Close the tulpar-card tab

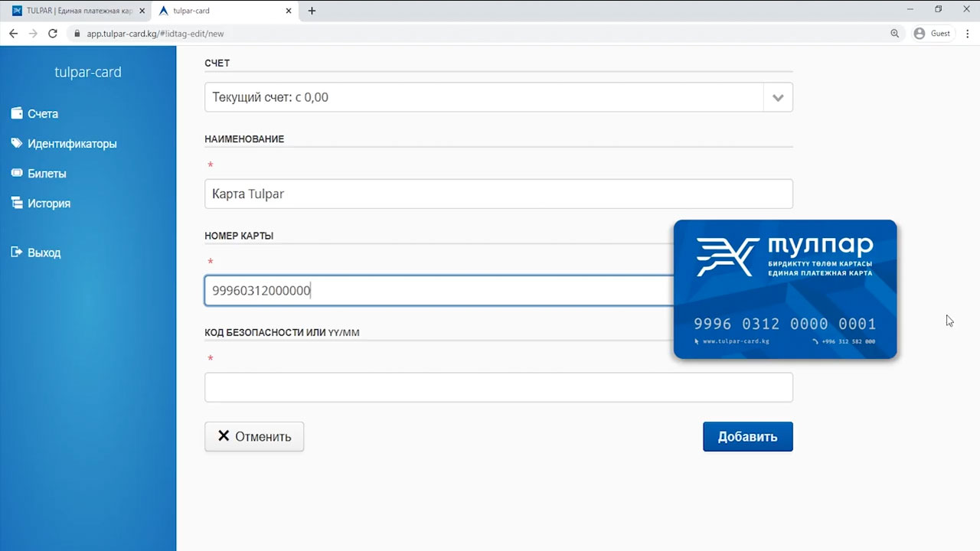(289, 11)
